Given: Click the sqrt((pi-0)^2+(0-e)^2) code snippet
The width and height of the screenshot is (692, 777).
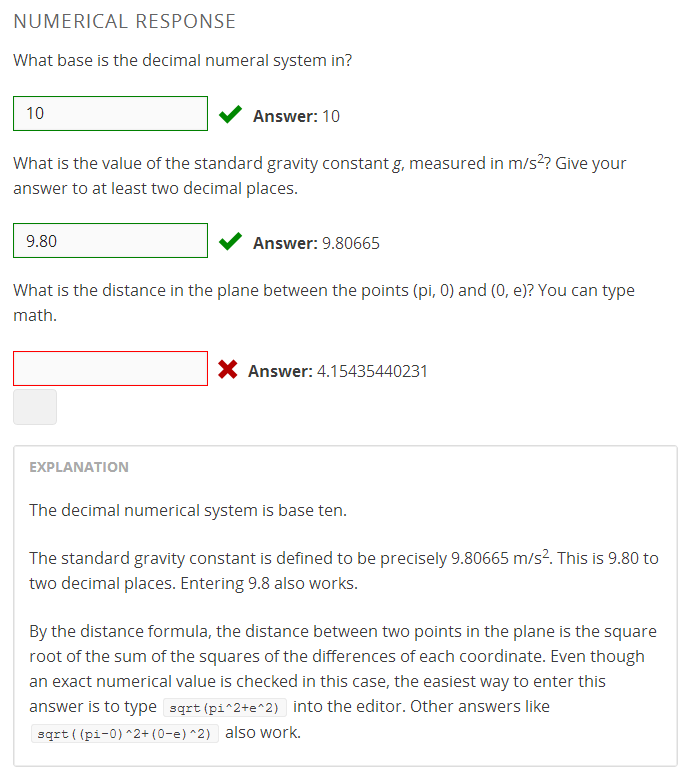Looking at the screenshot, I should [x=124, y=734].
